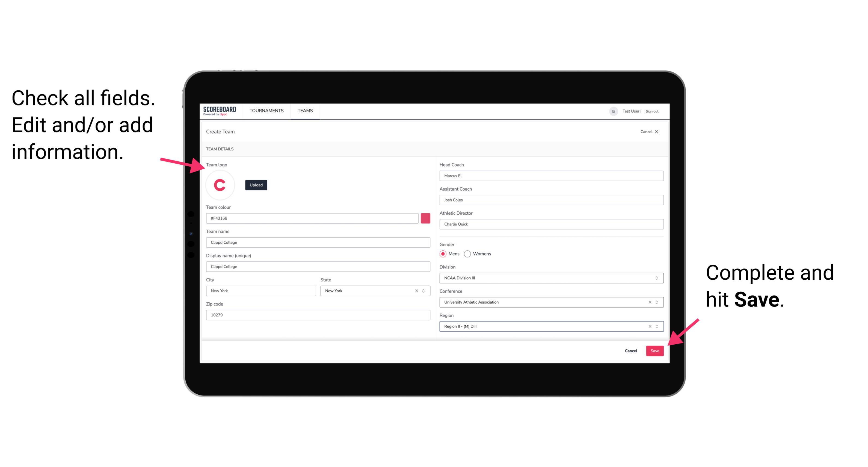Edit the Team name input field

pyautogui.click(x=318, y=241)
